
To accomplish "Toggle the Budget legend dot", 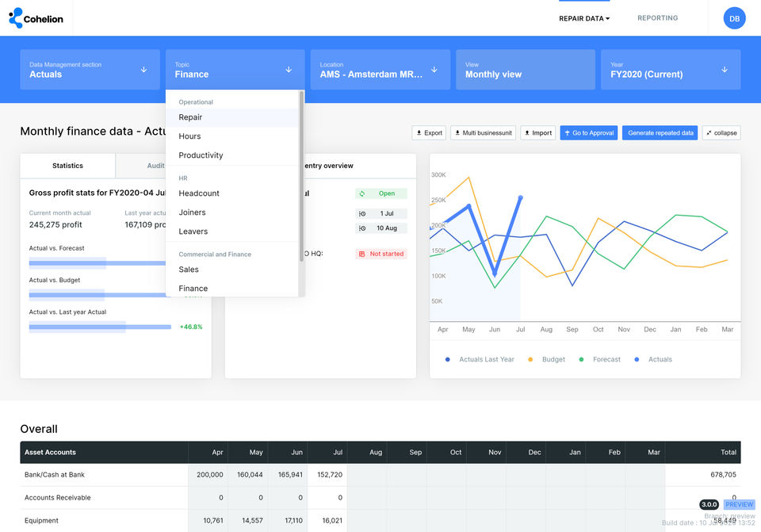I will click(530, 360).
